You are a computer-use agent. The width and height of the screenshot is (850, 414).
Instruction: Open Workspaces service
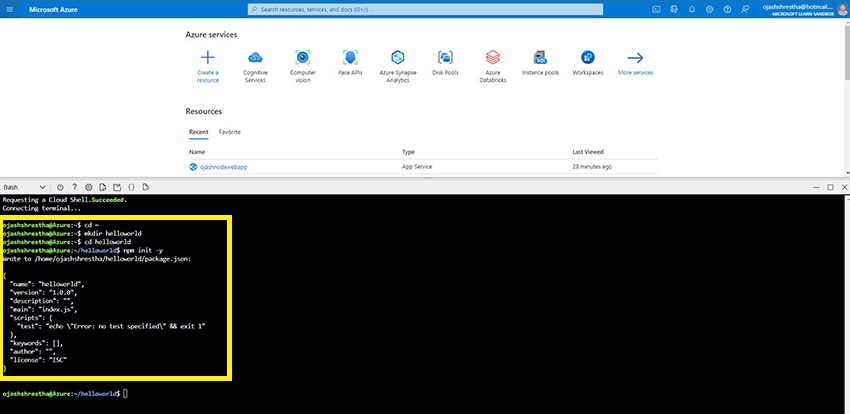point(588,63)
